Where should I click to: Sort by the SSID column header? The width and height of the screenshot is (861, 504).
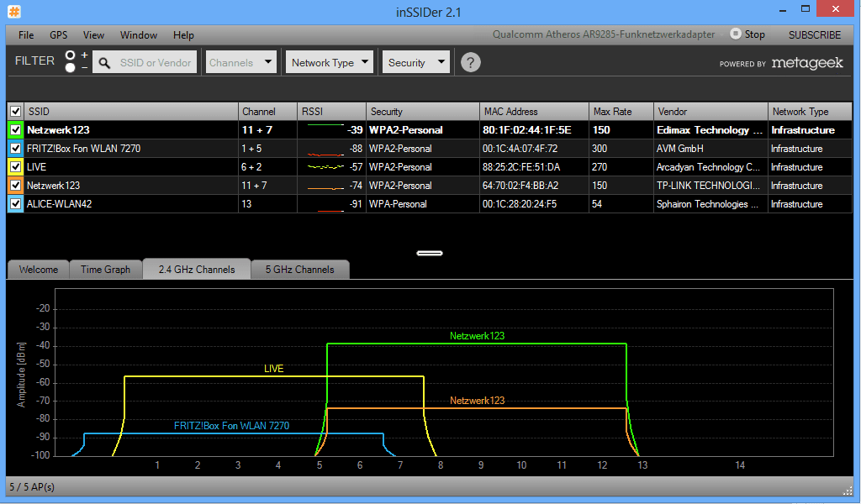[130, 112]
